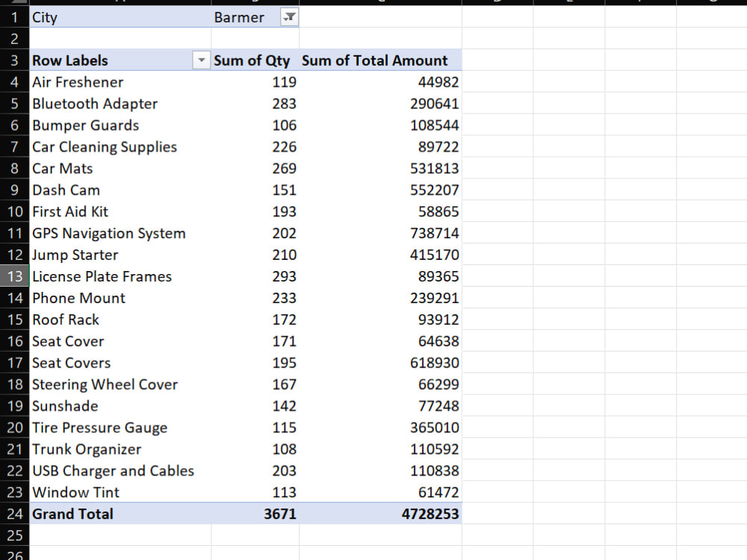Select USB Charger and Cables quantity 203
The width and height of the screenshot is (747, 560).
click(255, 470)
